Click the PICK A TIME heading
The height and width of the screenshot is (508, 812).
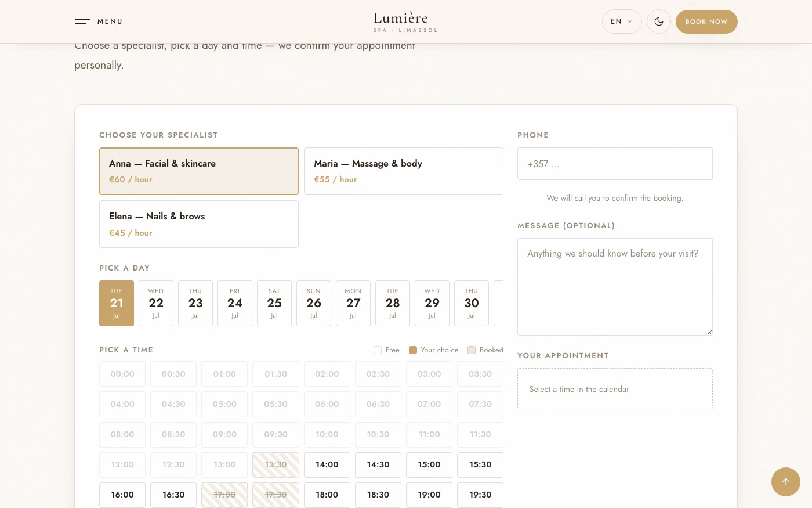tap(126, 350)
